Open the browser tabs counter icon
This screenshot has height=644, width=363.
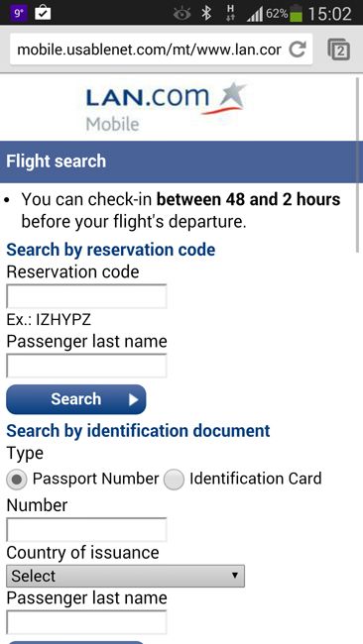pyautogui.click(x=338, y=50)
